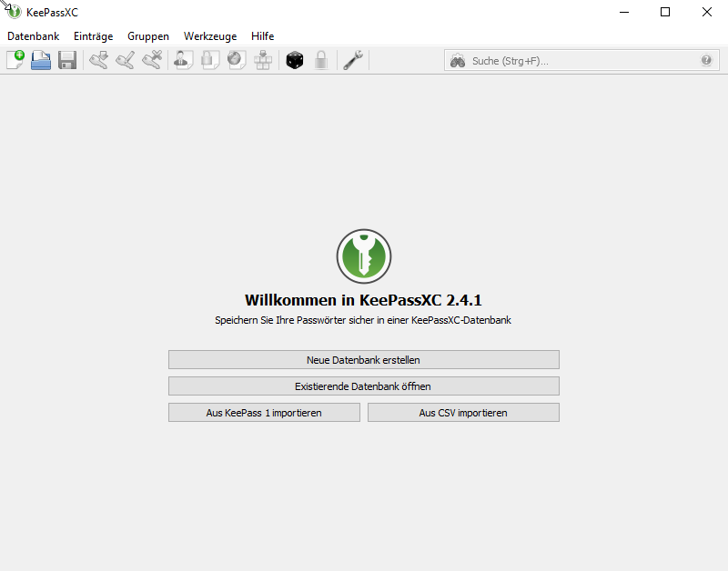Open the Hilfe menu

click(263, 36)
